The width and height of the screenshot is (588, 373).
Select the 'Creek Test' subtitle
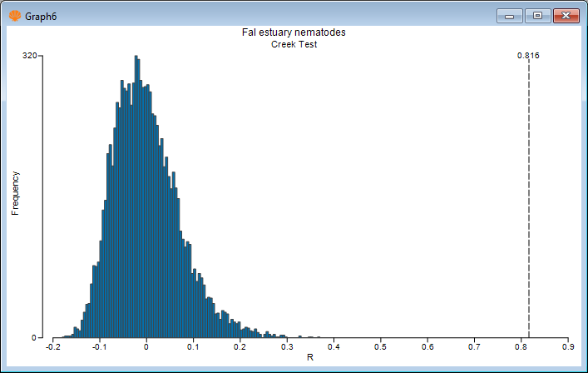click(x=294, y=44)
